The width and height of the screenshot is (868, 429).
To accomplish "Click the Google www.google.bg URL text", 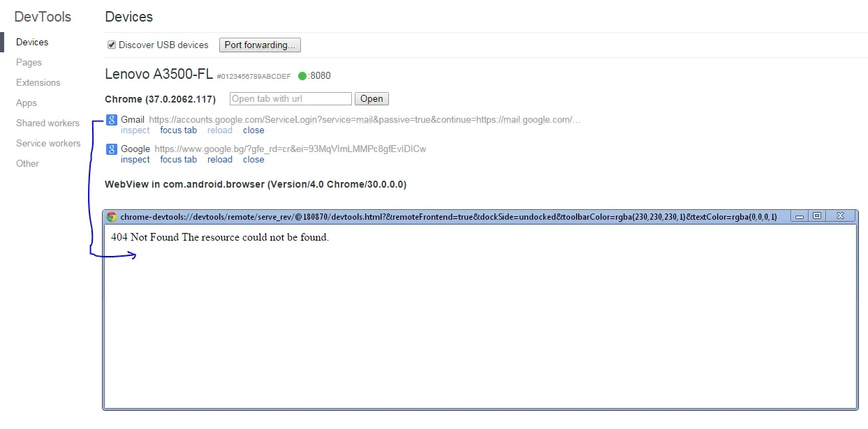I will [290, 149].
